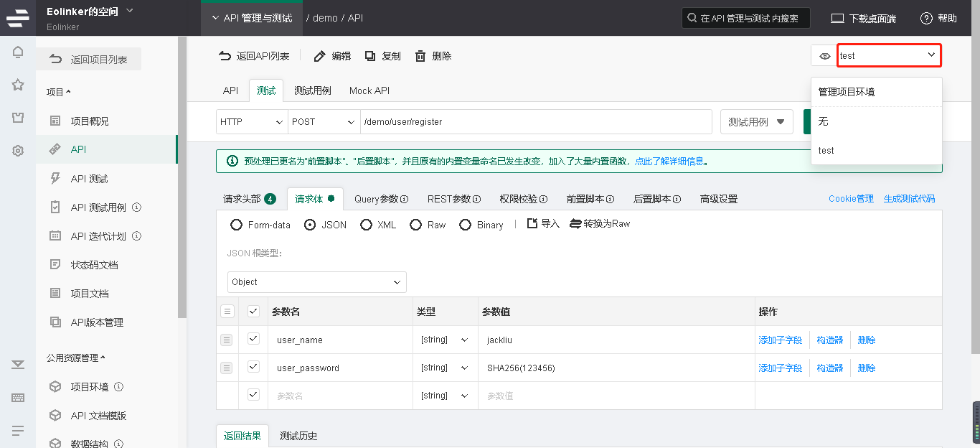Click the API search box

click(745, 18)
